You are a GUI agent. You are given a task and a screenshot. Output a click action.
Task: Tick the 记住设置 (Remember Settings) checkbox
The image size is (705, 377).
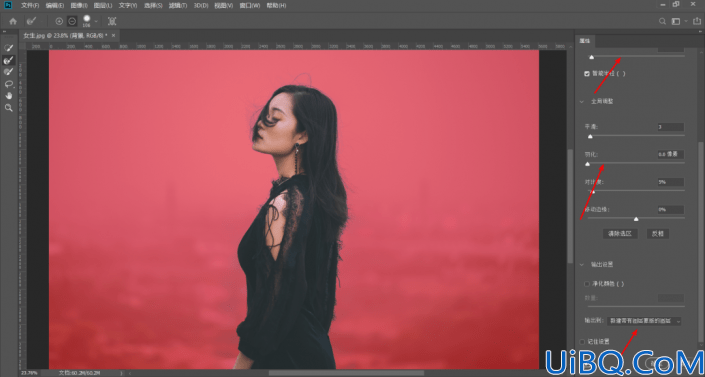tap(583, 341)
